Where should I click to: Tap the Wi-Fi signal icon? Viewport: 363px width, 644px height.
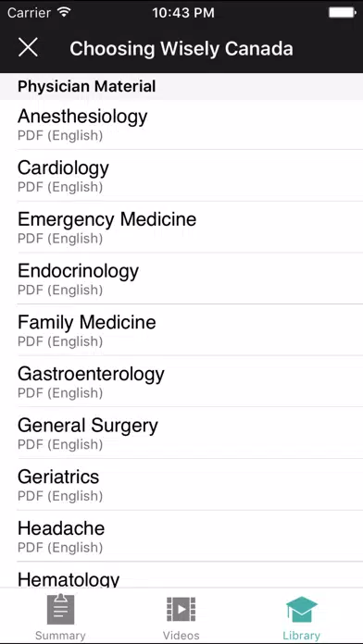tap(64, 12)
